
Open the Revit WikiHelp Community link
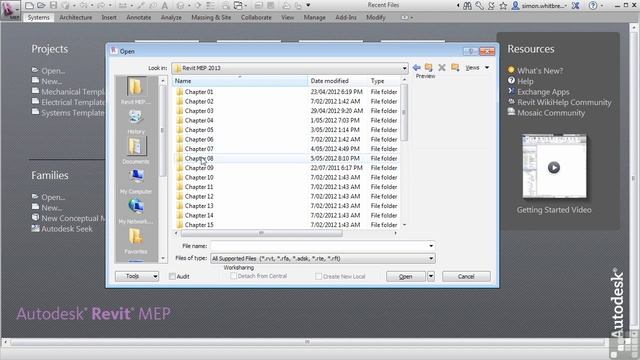pos(564,102)
